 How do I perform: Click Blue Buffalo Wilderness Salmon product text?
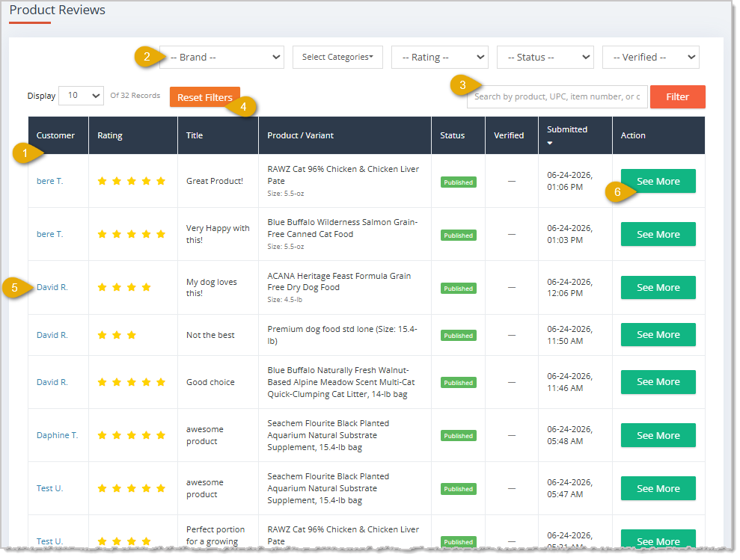[342, 228]
